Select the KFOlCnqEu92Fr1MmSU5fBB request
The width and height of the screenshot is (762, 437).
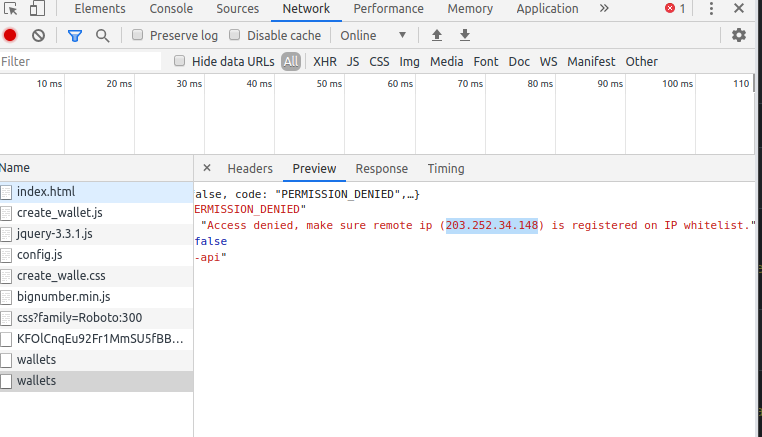tap(96, 339)
